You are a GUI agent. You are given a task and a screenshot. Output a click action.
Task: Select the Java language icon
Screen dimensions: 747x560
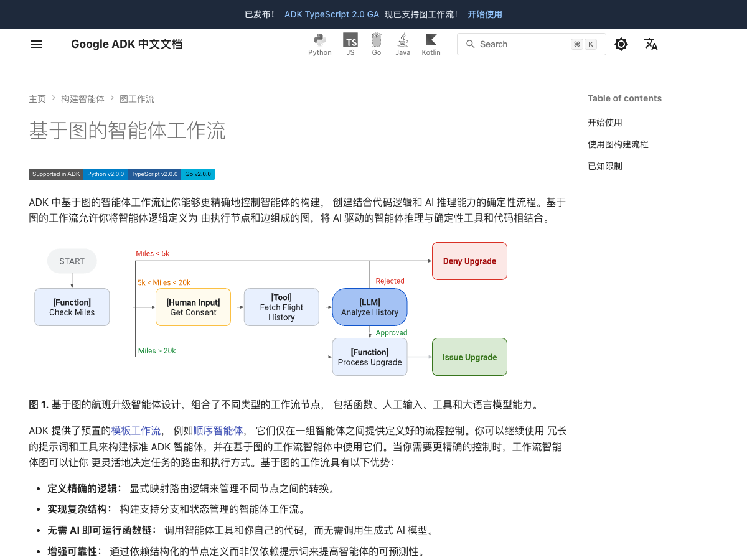pyautogui.click(x=403, y=44)
